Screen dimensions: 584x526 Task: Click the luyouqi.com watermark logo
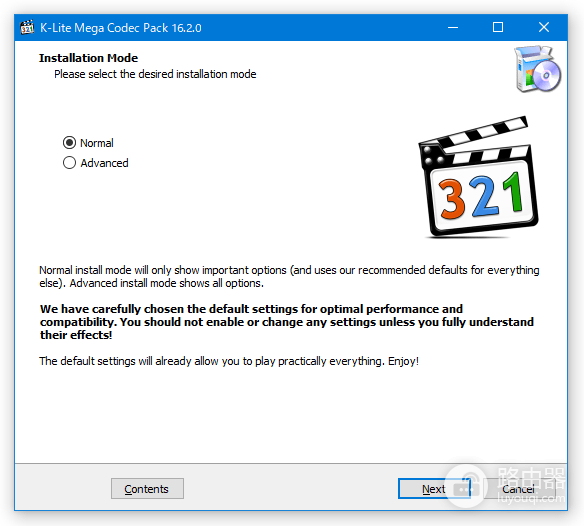coord(505,485)
